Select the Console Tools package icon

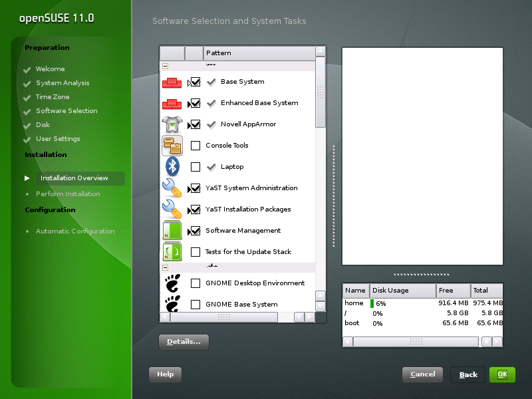(172, 146)
